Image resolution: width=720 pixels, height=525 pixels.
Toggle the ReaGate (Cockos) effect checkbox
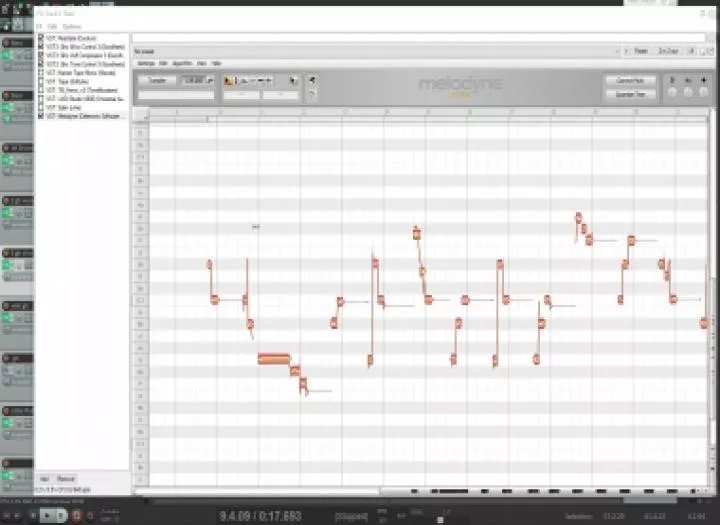pyautogui.click(x=41, y=38)
